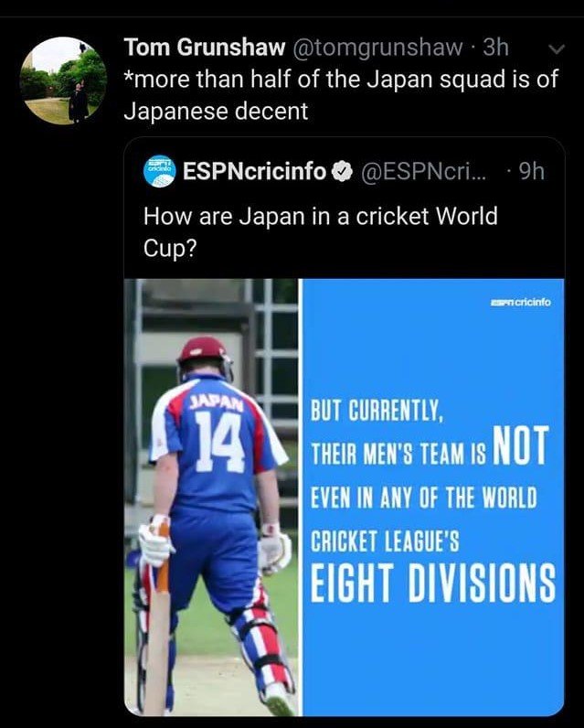Click the verified badge beside ESPNcricinfo
This screenshot has width=584, height=728.
(342, 171)
